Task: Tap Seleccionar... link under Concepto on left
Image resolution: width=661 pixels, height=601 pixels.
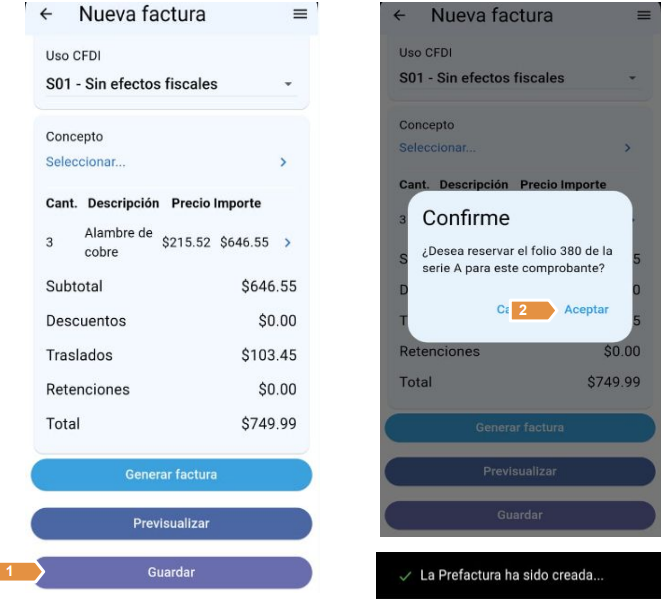Action: pyautogui.click(x=86, y=162)
